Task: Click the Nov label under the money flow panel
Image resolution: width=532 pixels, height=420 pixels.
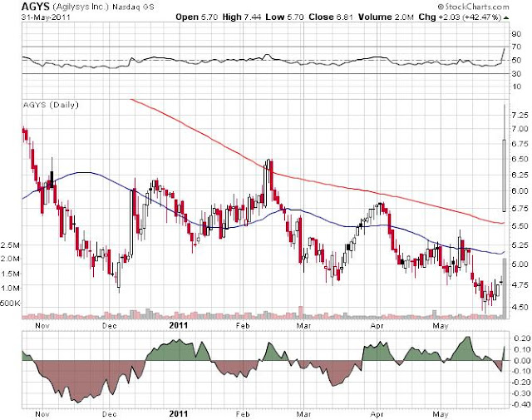Action: 42,414
